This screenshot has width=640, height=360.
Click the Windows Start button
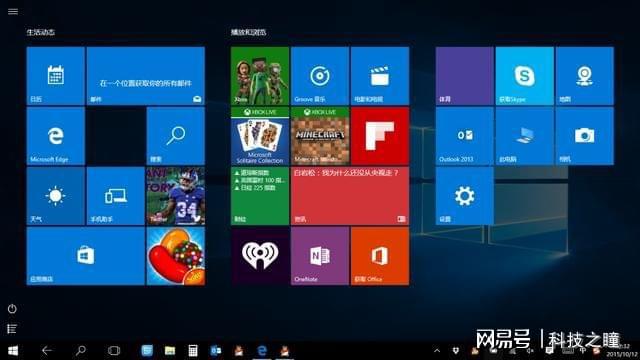click(13, 351)
